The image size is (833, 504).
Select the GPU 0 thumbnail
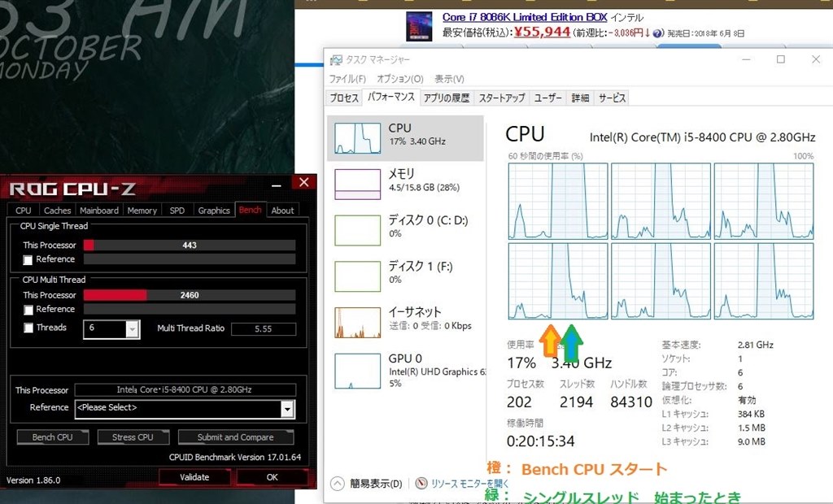(358, 371)
